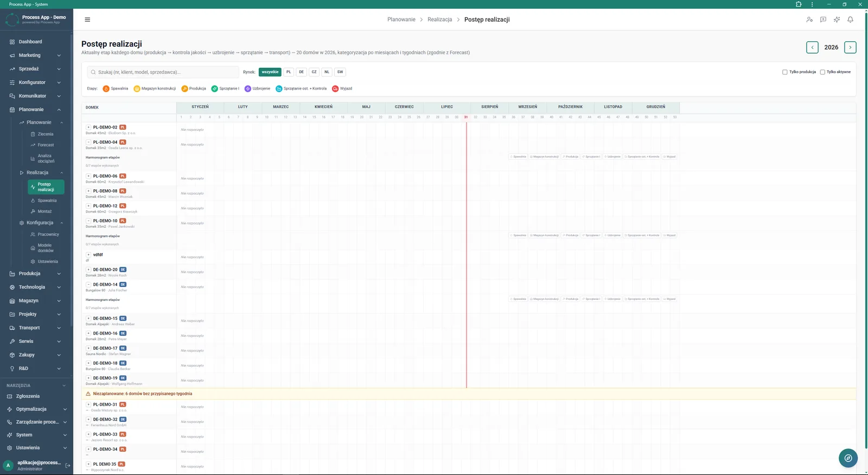Collapse the Konfiguracja subsection
The image size is (868, 475).
pos(41,223)
